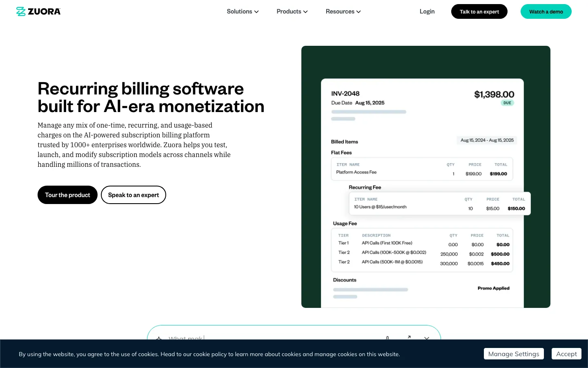Image resolution: width=588 pixels, height=368 pixels.
Task: Click the $500.00 usage total
Action: (500, 254)
